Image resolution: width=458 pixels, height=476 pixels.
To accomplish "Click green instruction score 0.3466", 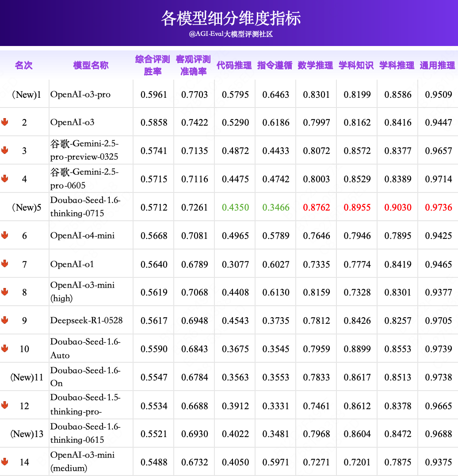I will pyautogui.click(x=276, y=207).
